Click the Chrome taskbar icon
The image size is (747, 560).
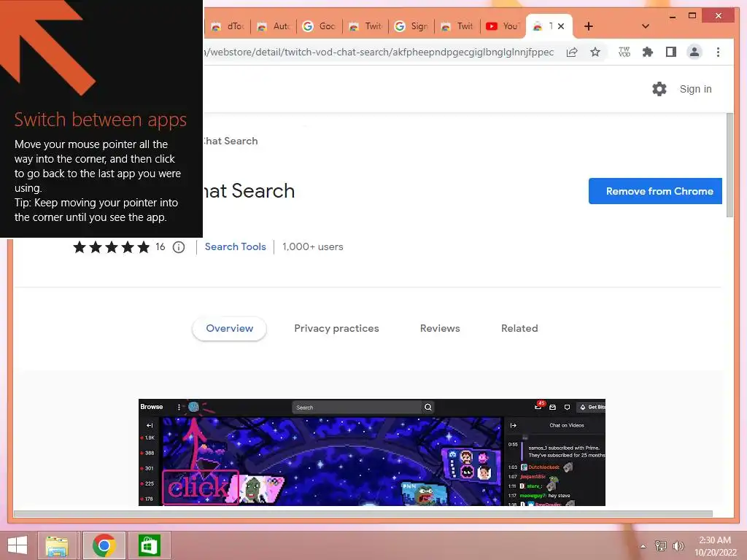[x=104, y=545]
